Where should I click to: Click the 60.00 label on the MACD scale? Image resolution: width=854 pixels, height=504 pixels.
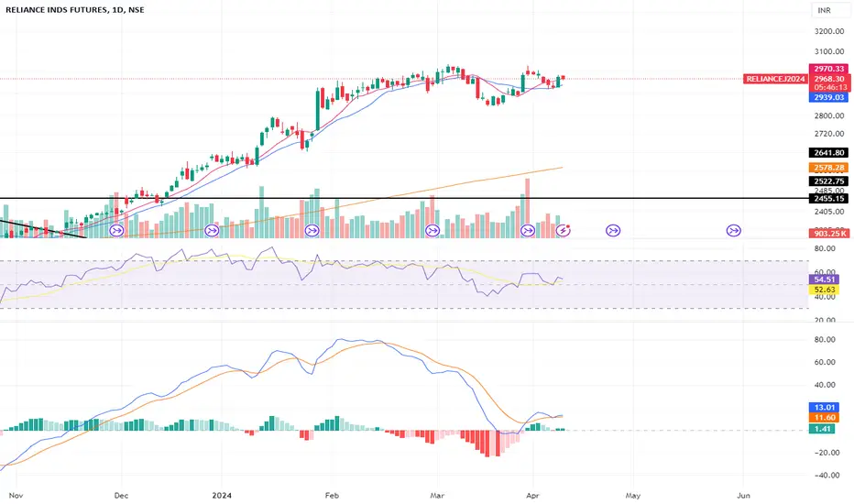click(x=825, y=362)
